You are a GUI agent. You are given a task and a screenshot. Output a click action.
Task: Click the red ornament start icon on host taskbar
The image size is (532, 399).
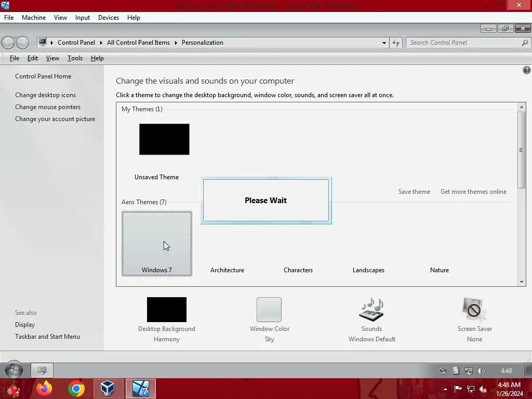13,389
